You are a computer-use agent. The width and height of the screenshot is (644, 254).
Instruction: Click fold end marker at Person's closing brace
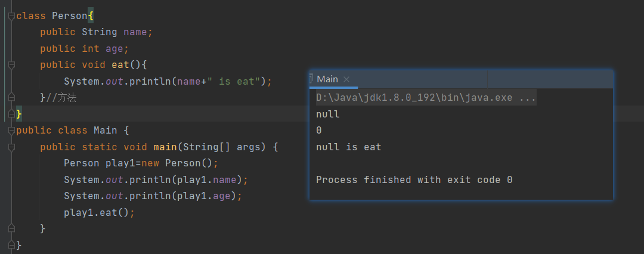click(x=11, y=114)
